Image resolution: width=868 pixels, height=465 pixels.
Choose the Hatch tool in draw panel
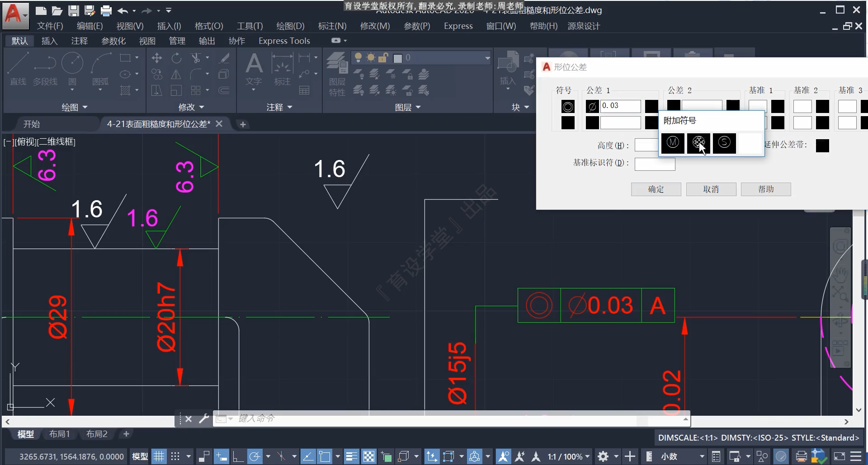125,90
